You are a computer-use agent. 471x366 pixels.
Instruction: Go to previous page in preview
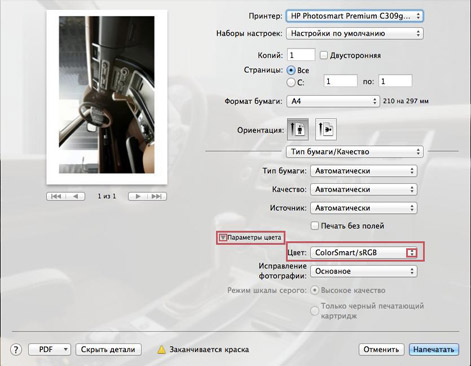tap(76, 196)
